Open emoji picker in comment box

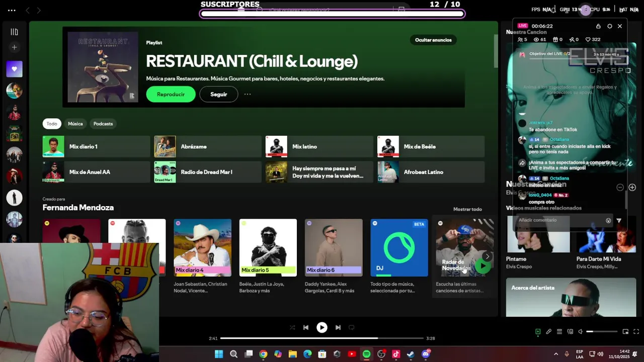(x=608, y=220)
